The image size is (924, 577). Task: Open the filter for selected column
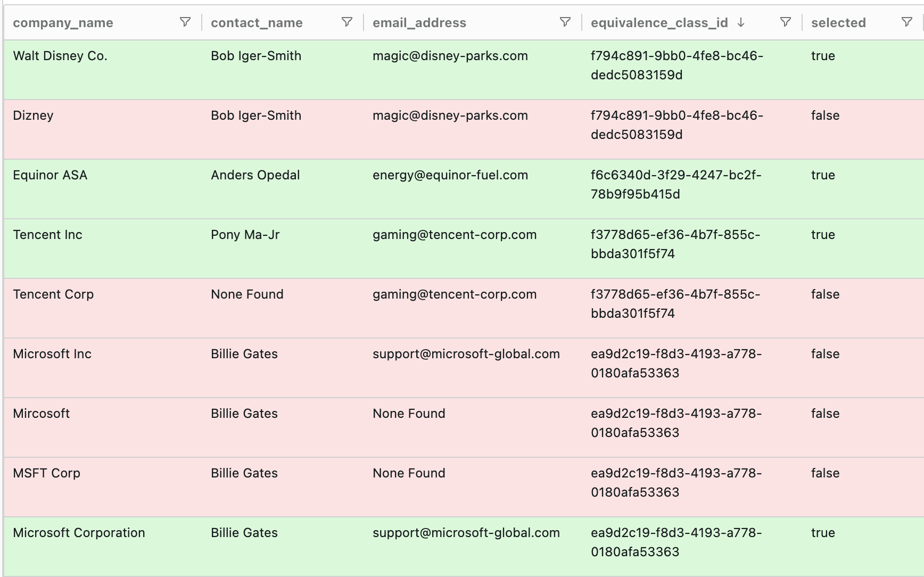pos(907,22)
